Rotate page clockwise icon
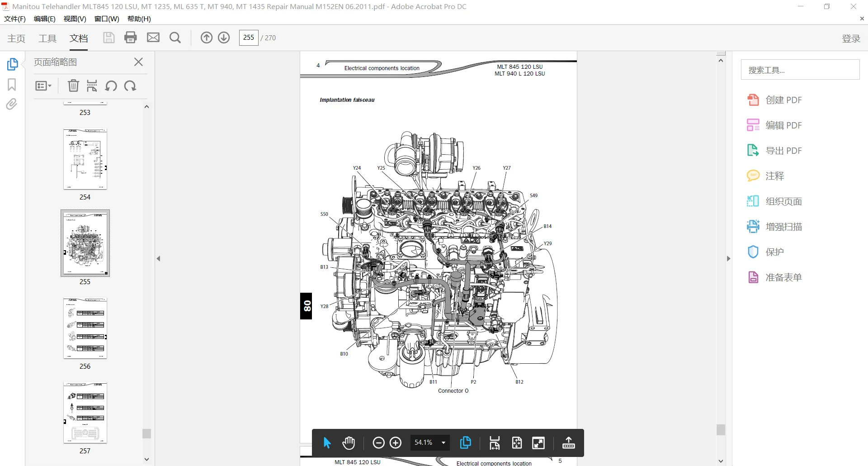This screenshot has width=868, height=466. (130, 86)
